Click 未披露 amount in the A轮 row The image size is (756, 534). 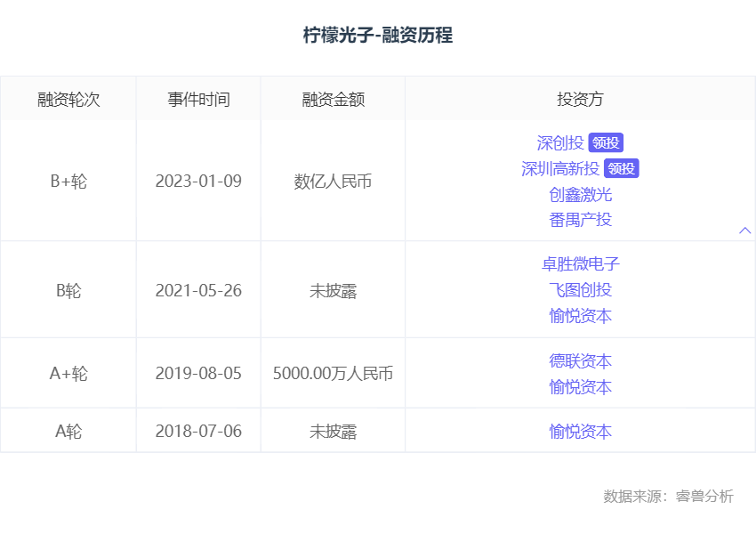click(334, 432)
